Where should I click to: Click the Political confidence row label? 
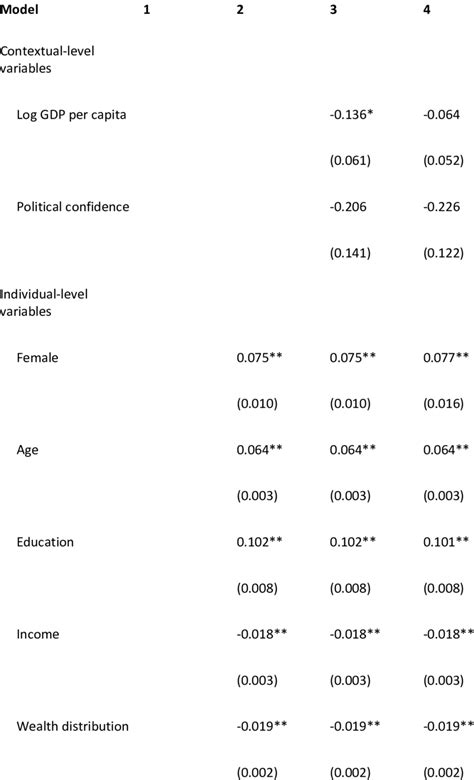point(73,206)
